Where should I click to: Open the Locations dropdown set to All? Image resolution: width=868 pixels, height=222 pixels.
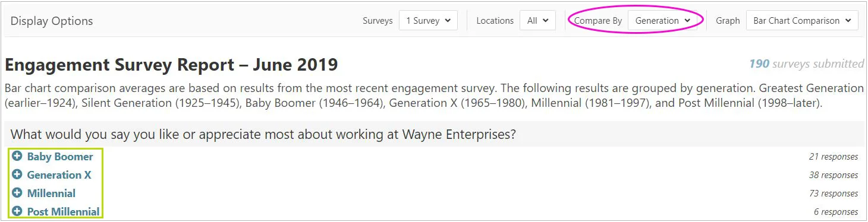point(537,20)
